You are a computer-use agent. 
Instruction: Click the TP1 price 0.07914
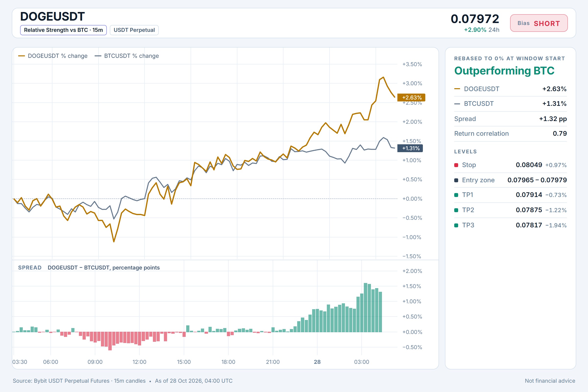(x=529, y=195)
